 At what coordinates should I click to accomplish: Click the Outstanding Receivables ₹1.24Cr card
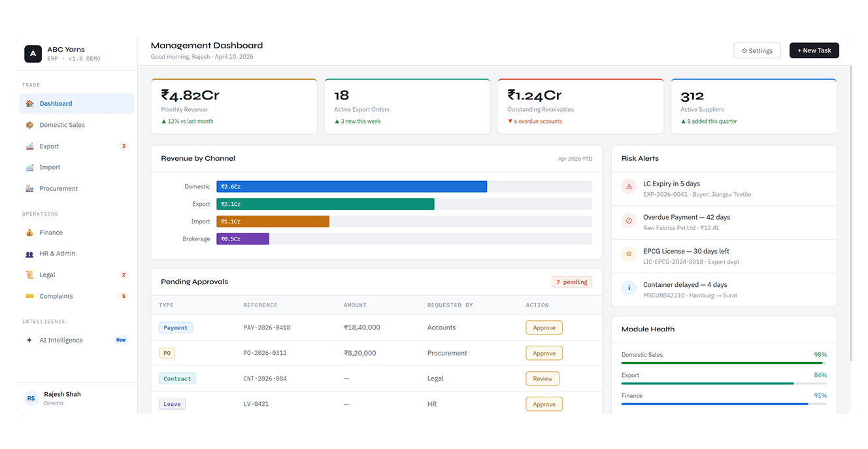coord(580,107)
